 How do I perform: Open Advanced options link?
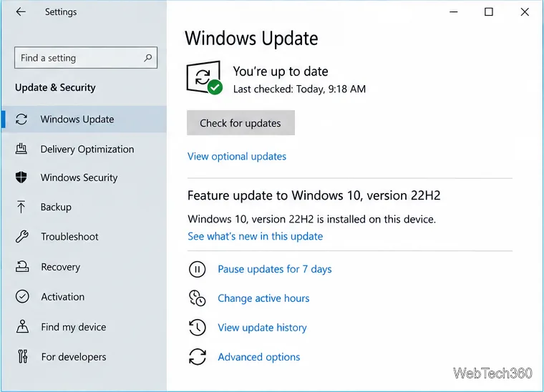(x=259, y=357)
